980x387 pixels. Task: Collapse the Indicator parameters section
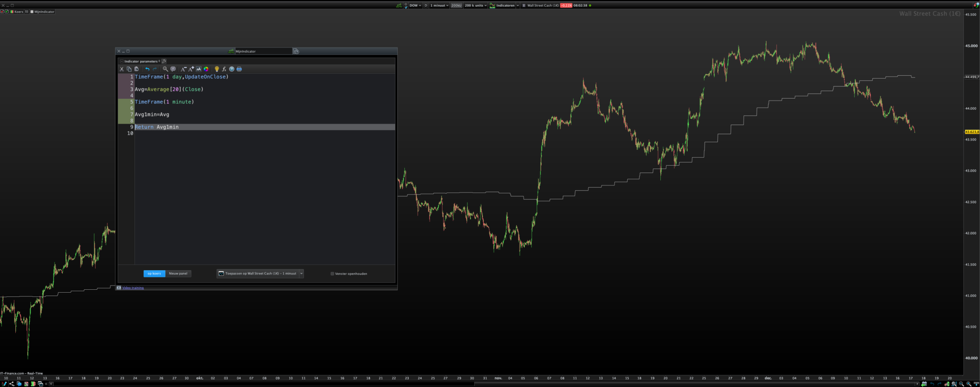coord(122,61)
